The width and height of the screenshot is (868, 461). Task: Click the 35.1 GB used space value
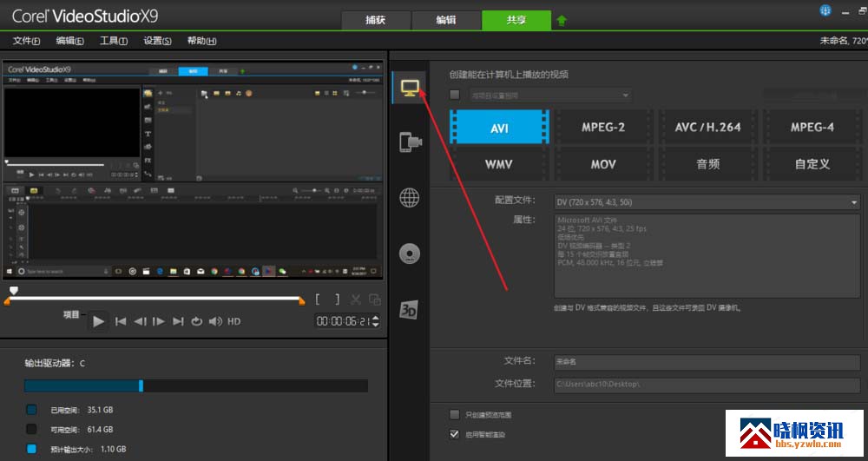(100, 410)
